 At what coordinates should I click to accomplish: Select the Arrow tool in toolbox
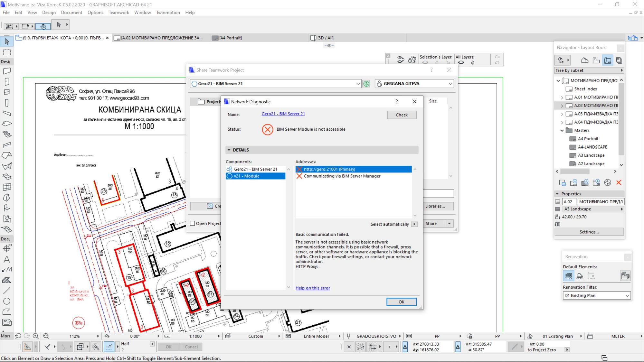pos(7,42)
